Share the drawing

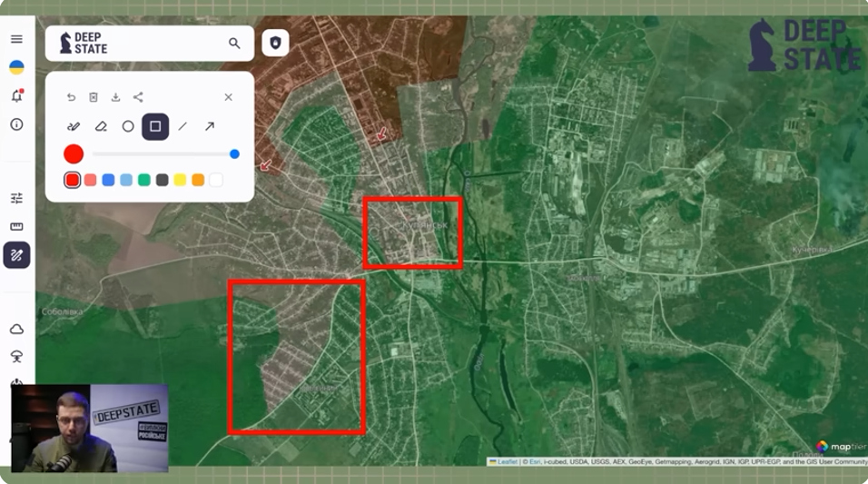tap(138, 97)
